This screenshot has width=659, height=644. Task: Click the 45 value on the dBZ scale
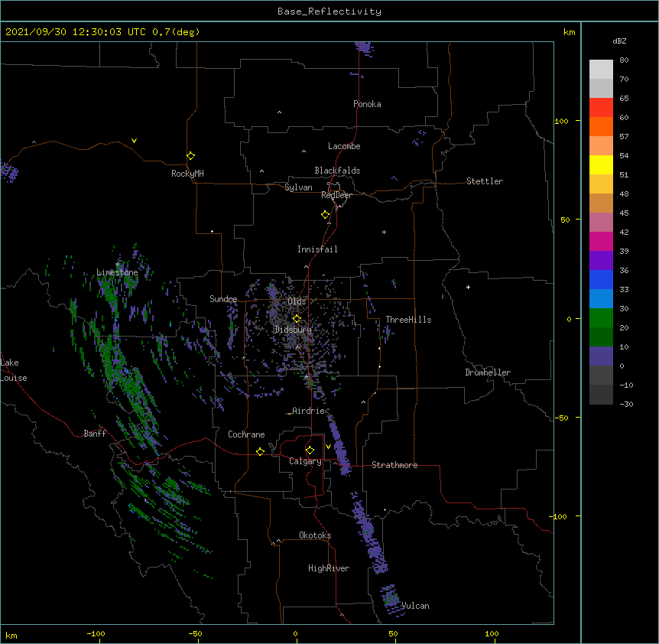tap(624, 213)
